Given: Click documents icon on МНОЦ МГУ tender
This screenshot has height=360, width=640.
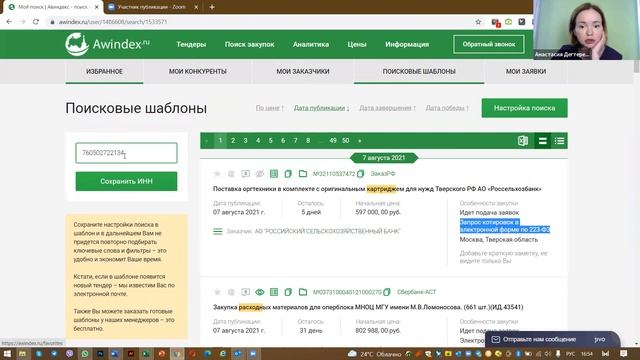Looking at the screenshot, I should 288,292.
